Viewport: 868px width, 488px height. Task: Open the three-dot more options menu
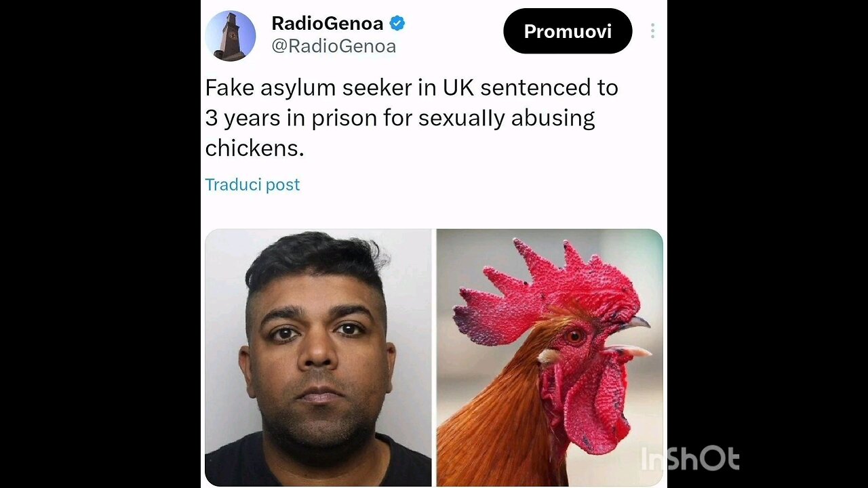tap(652, 31)
